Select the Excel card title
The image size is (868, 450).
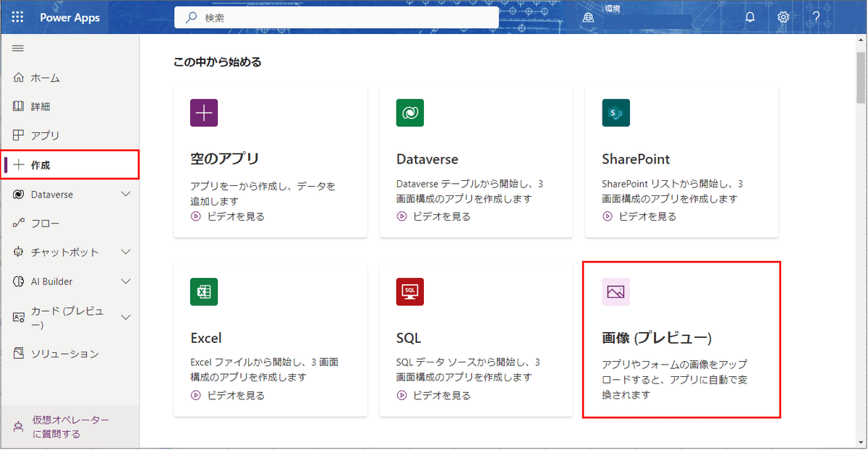pyautogui.click(x=206, y=338)
